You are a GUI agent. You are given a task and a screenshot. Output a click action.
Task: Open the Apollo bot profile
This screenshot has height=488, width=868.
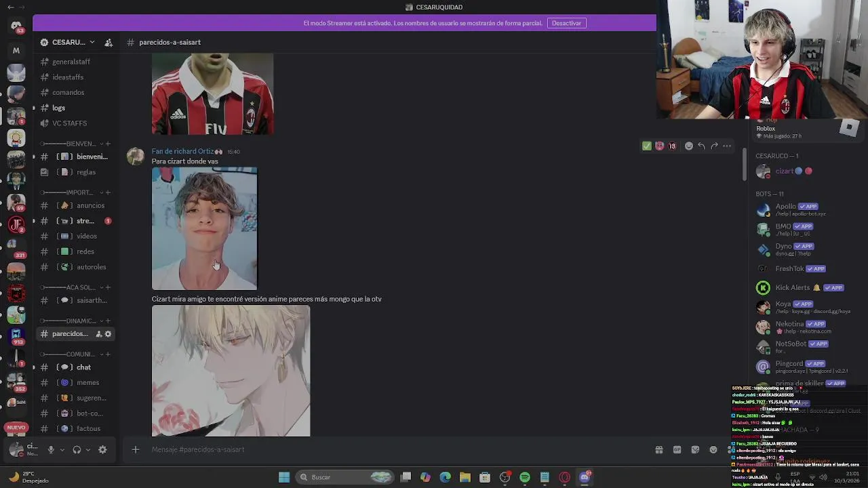click(807, 209)
